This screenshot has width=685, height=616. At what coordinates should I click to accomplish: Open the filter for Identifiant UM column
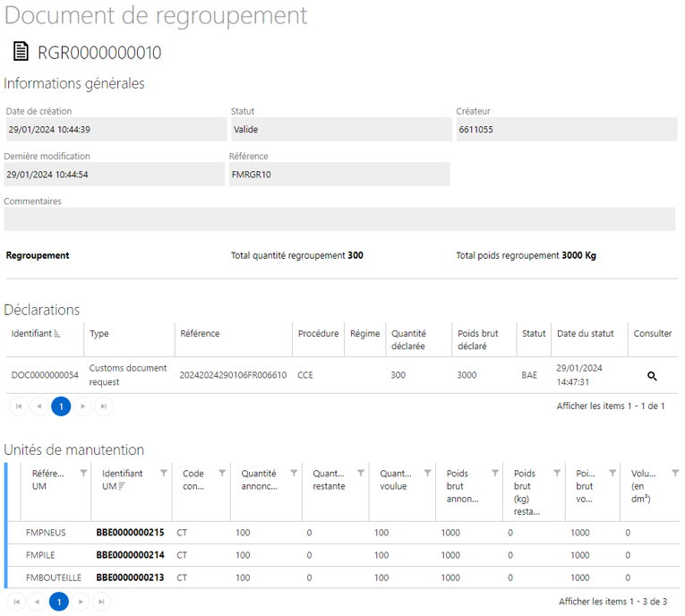[164, 473]
